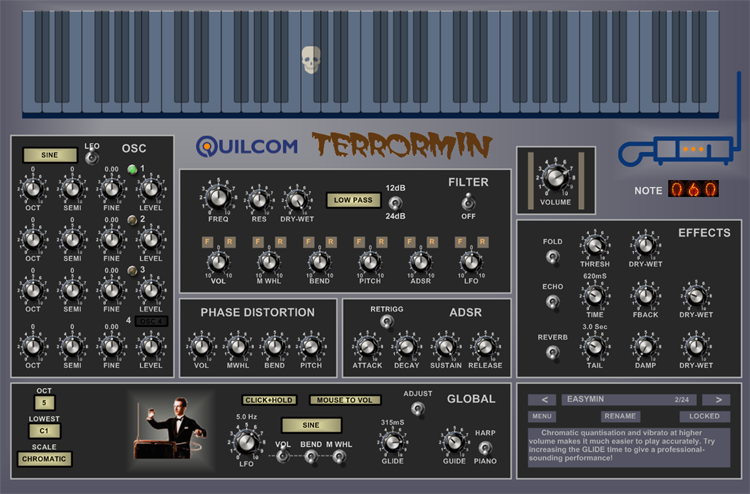Viewport: 750px width, 494px height.
Task: Click the oscillator 2 LED indicator
Action: pyautogui.click(x=130, y=220)
